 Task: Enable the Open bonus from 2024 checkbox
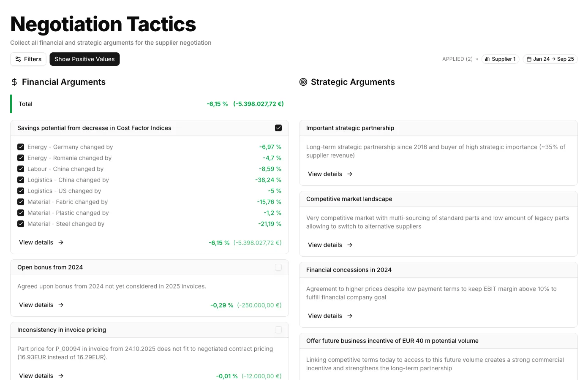[x=278, y=267]
